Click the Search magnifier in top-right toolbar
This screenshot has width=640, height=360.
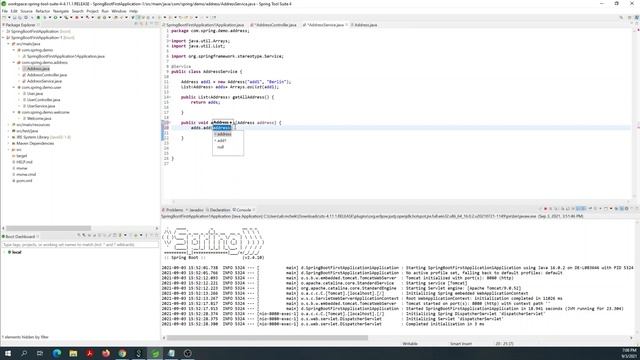(621, 18)
